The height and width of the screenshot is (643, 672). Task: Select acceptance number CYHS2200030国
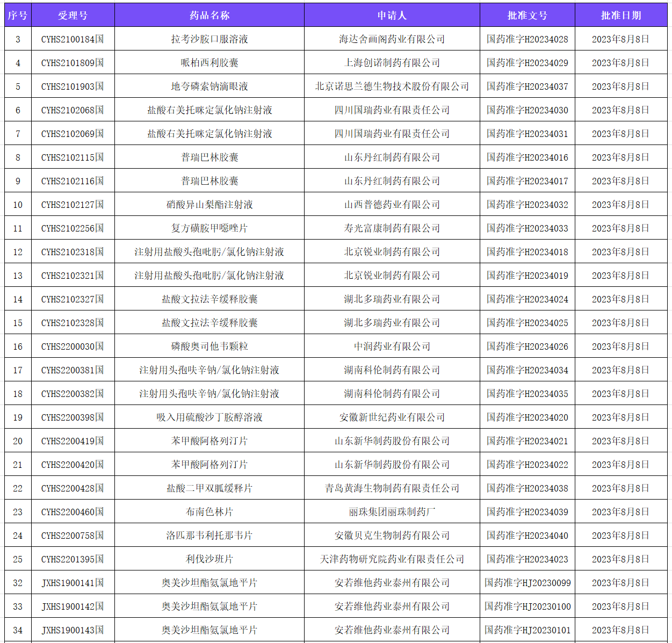pos(73,346)
